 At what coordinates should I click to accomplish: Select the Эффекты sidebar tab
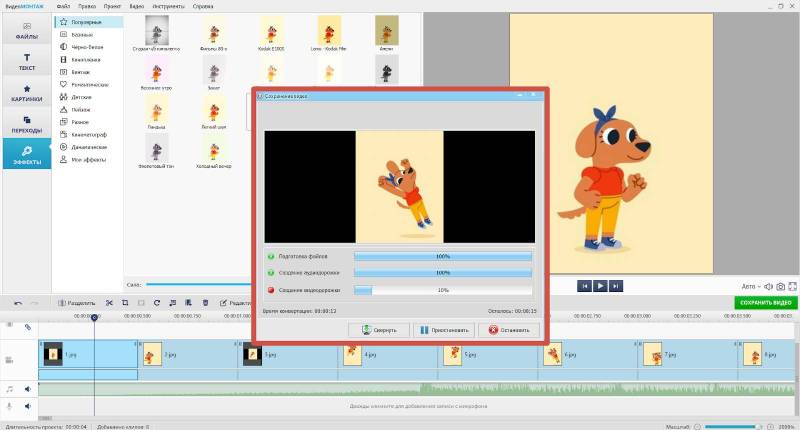(x=27, y=155)
